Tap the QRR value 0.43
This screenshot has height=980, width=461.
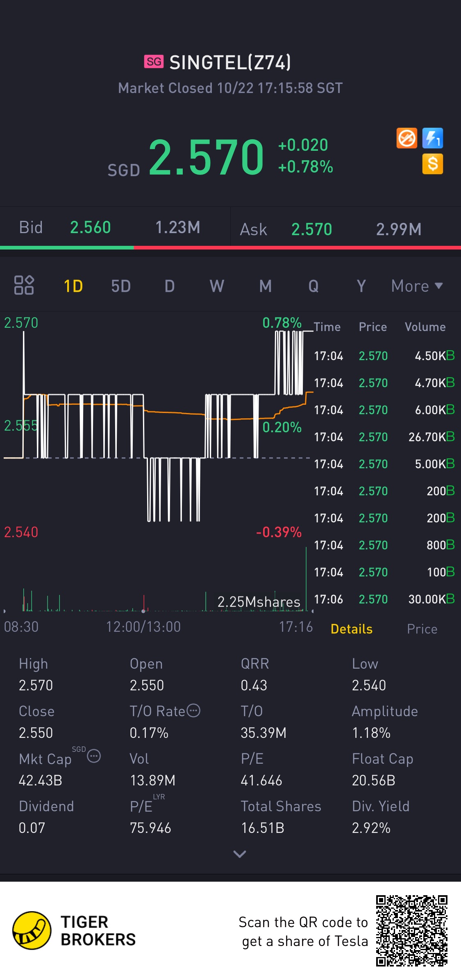[x=254, y=685]
